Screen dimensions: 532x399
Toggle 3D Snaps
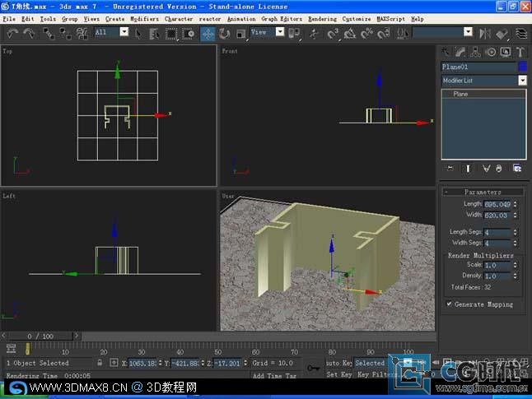(333, 33)
